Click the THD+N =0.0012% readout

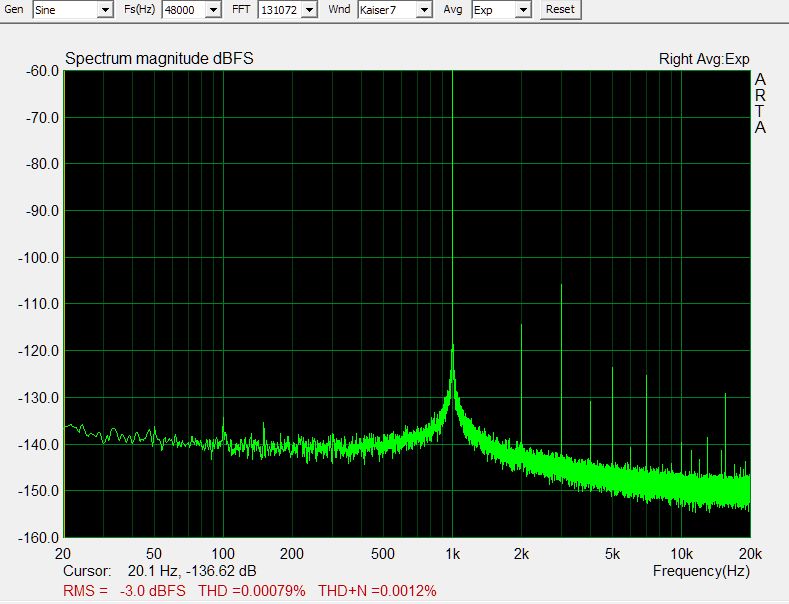tap(377, 590)
